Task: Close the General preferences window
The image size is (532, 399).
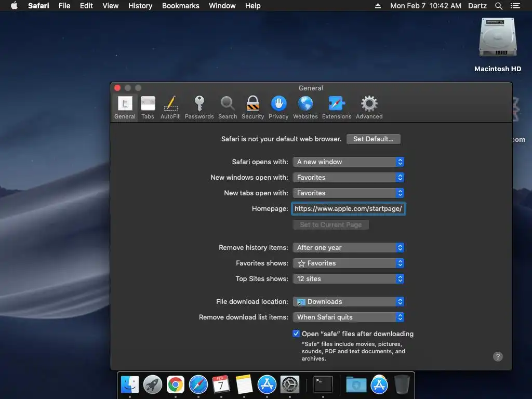Action: coord(117,88)
